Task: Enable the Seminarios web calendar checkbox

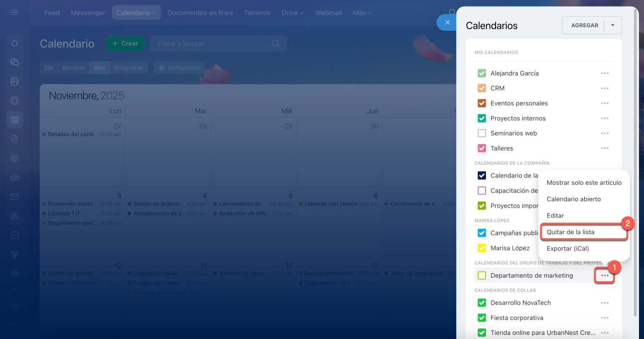Action: (481, 133)
